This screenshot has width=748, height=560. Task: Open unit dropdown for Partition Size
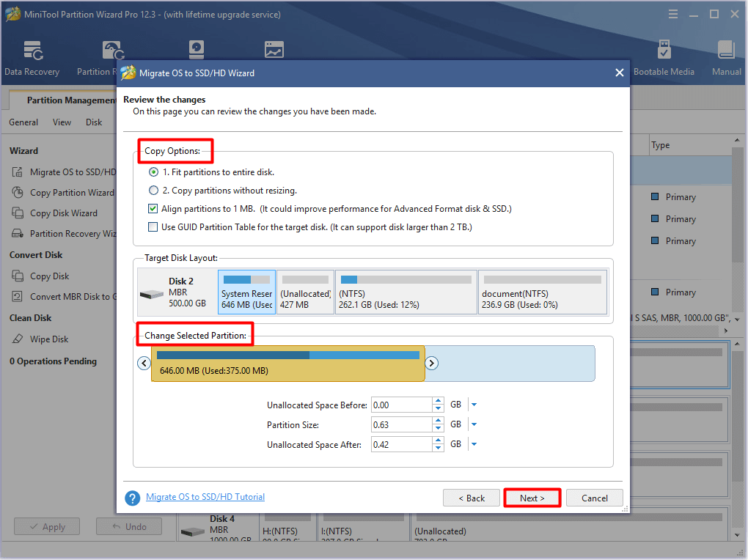click(x=474, y=424)
